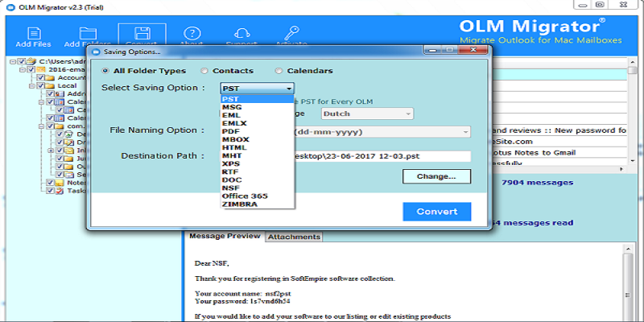Minimize the Saving Options dialog

433,50
